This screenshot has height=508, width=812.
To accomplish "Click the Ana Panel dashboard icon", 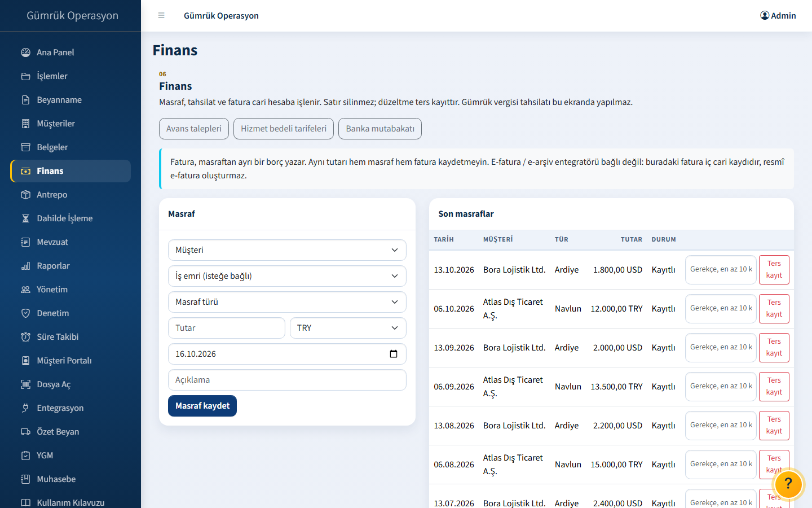I will [x=25, y=52].
